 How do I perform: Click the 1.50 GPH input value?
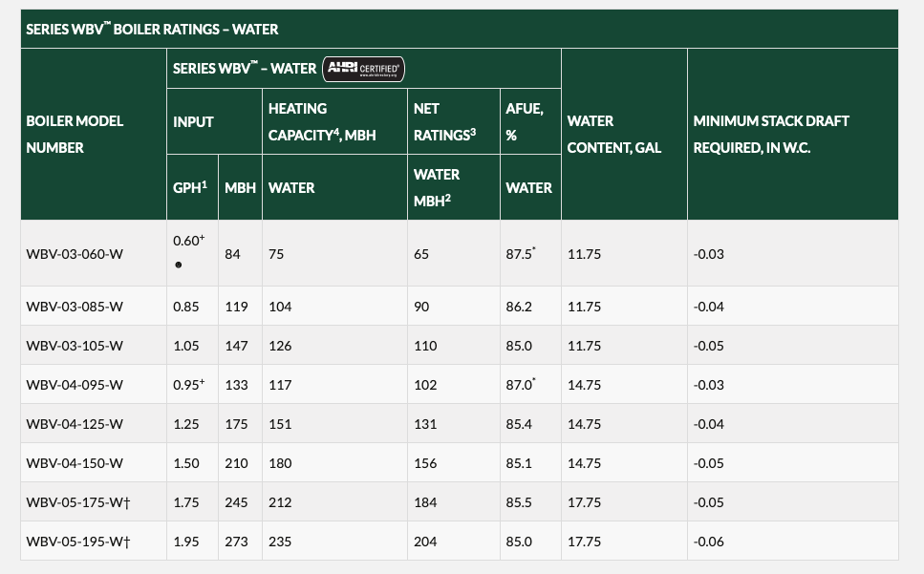click(x=186, y=463)
